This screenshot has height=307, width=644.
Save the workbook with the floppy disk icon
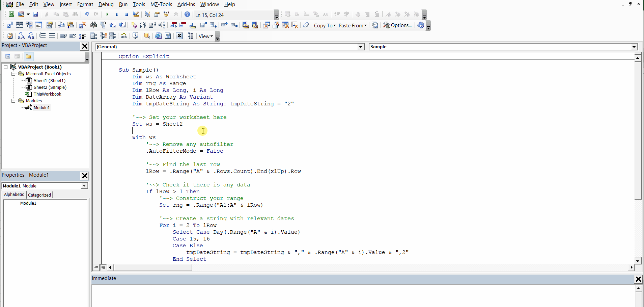[35, 14]
